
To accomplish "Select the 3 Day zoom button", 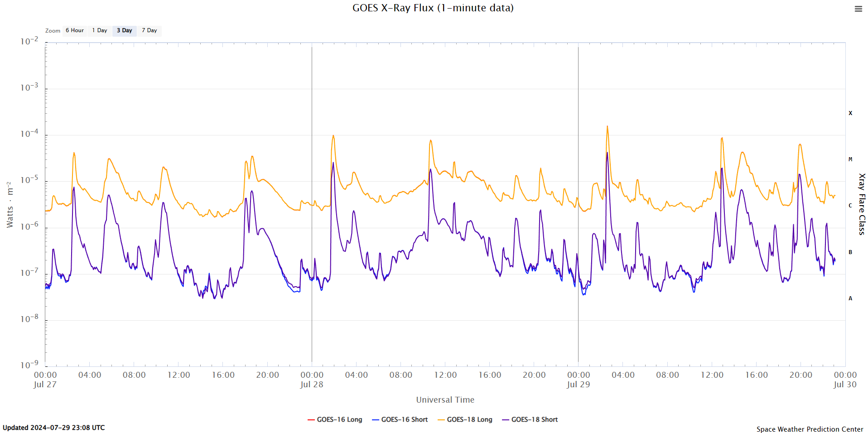I will click(x=125, y=31).
